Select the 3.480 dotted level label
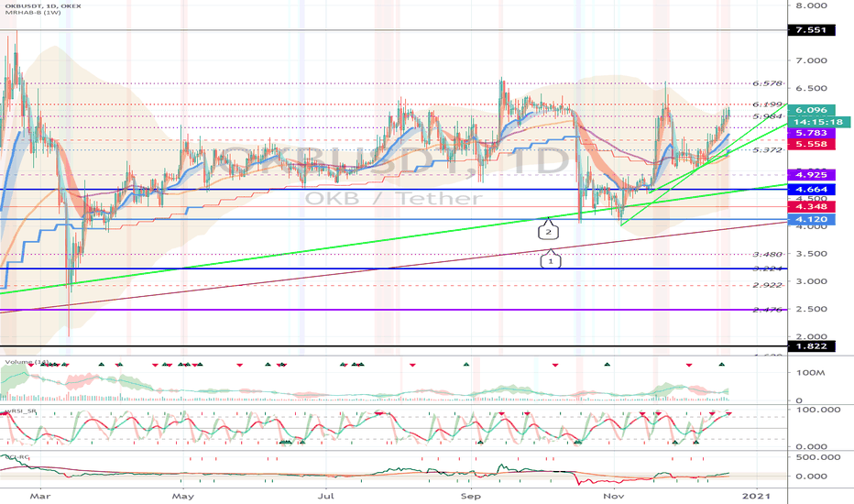The image size is (854, 504). point(767,255)
